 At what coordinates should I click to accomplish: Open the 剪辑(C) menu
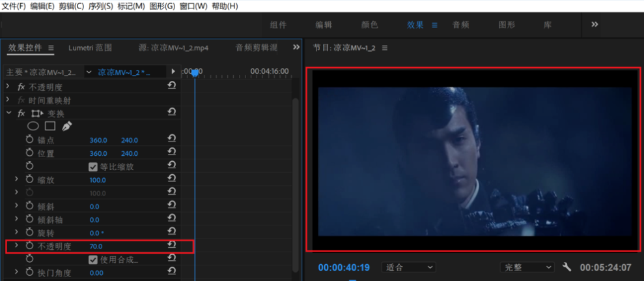point(72,6)
